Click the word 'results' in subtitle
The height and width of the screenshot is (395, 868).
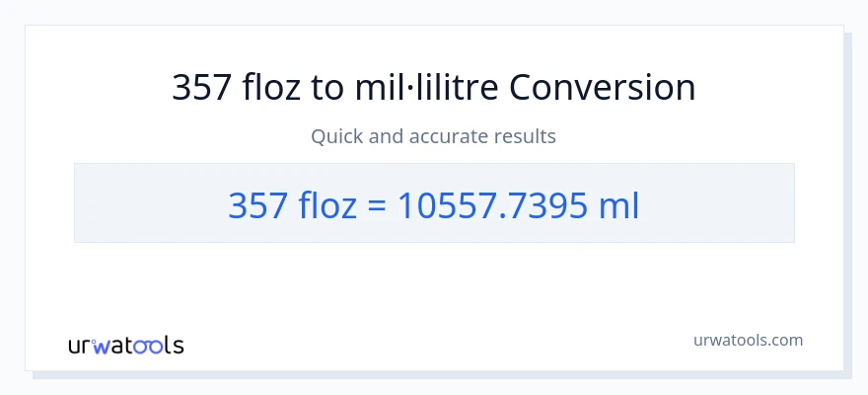point(525,136)
